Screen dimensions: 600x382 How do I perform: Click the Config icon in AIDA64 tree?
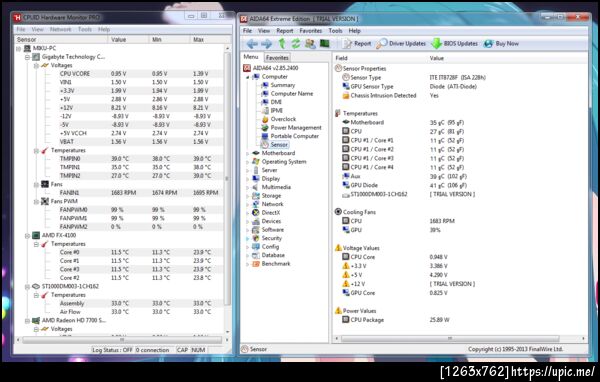coord(256,247)
